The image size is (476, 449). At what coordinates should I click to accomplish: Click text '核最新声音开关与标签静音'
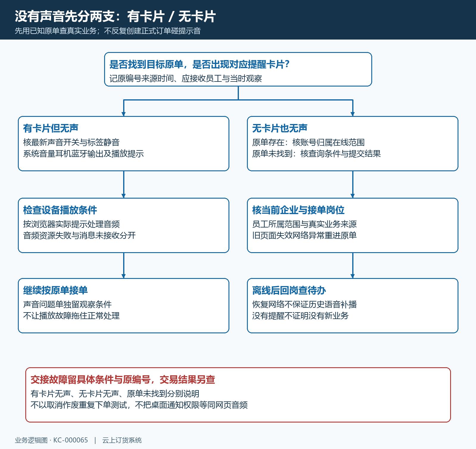[x=71, y=142]
